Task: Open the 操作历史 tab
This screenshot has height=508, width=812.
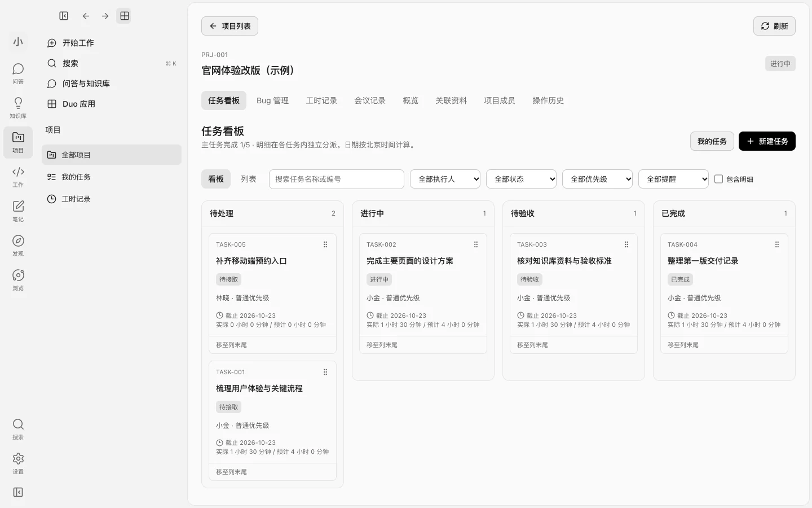Action: [548, 100]
